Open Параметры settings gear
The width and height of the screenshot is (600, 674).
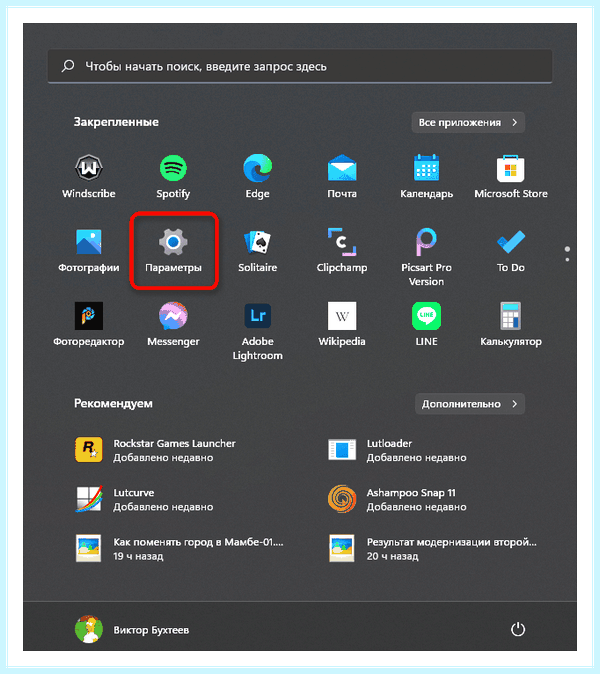[x=173, y=251]
